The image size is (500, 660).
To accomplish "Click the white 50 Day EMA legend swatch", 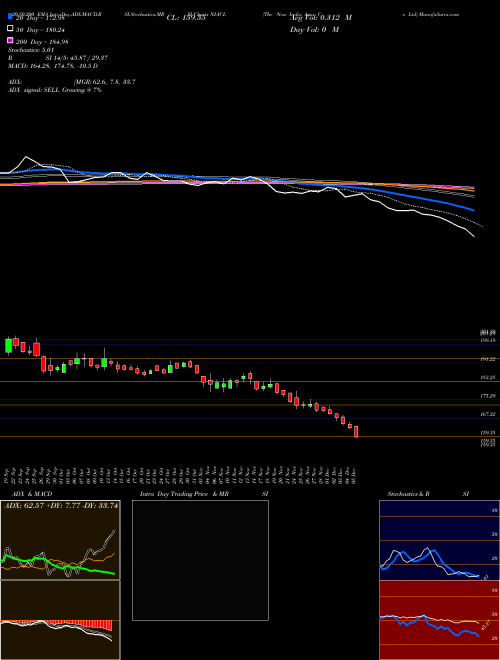I will point(10,29).
